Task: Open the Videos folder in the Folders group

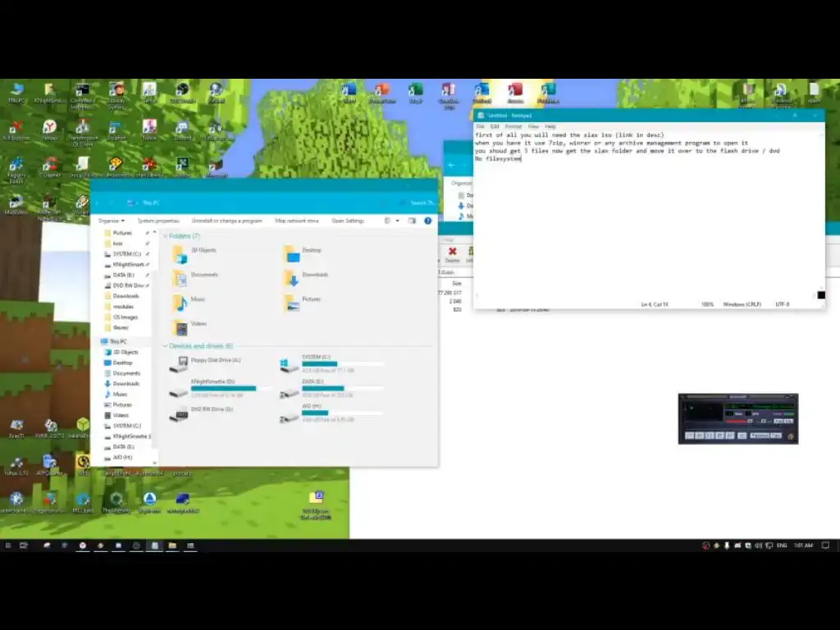Action: (x=189, y=327)
